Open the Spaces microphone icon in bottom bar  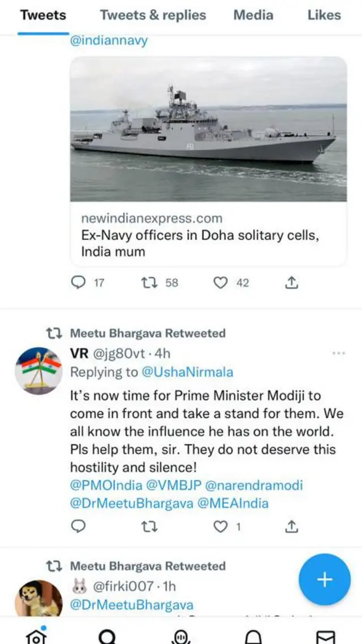tap(181, 636)
